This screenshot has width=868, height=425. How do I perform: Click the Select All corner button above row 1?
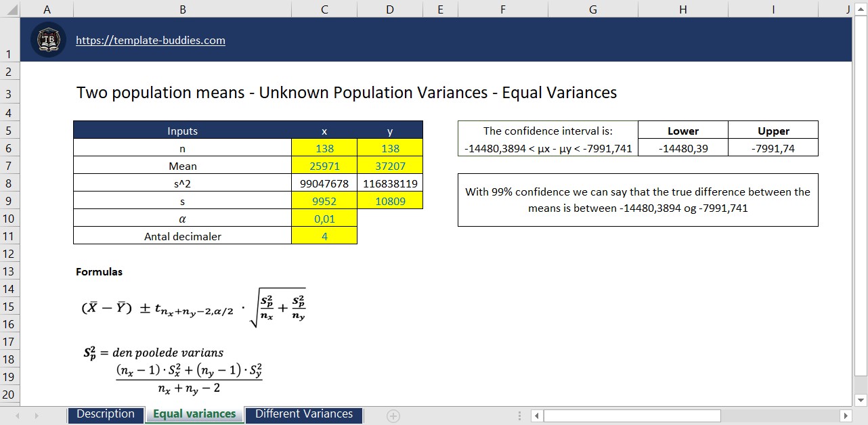10,9
